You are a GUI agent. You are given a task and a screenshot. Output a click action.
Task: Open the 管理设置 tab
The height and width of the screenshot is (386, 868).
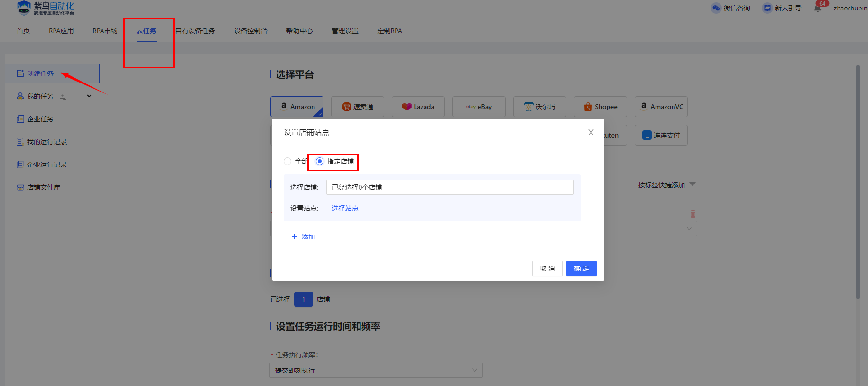[x=345, y=31]
